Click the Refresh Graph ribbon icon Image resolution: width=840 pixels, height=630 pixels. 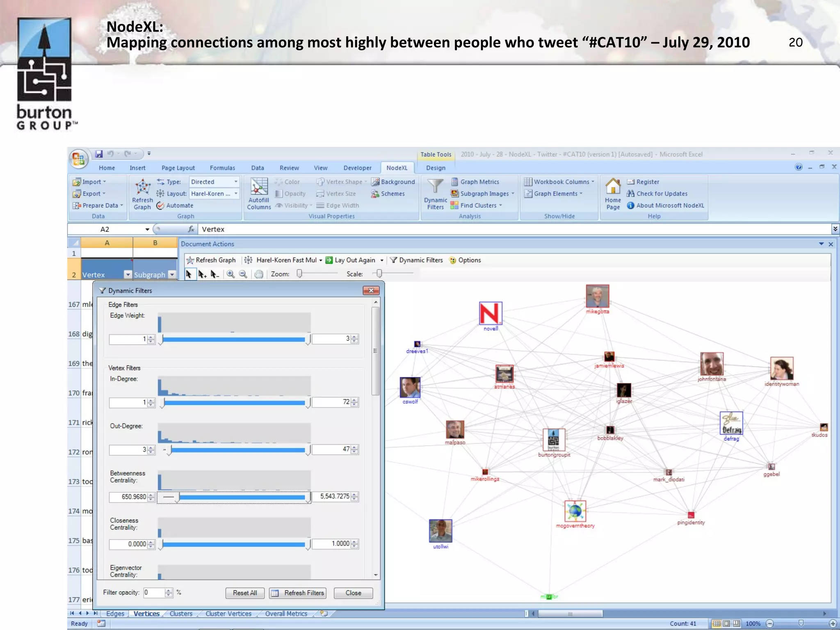click(x=142, y=194)
